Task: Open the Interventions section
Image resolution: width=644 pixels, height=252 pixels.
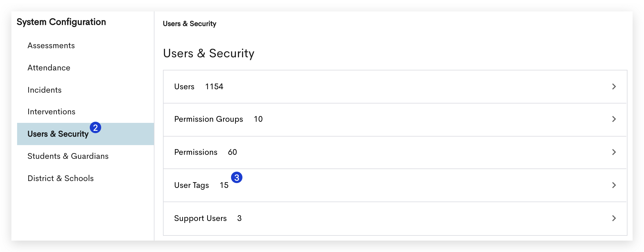Action: [51, 112]
